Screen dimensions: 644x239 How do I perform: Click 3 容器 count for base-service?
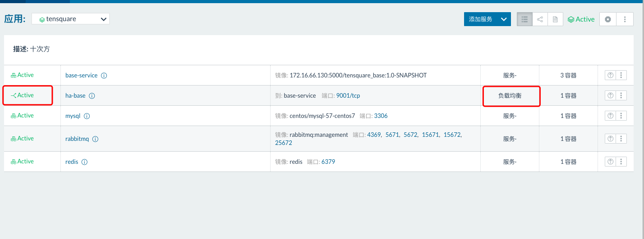coord(568,75)
